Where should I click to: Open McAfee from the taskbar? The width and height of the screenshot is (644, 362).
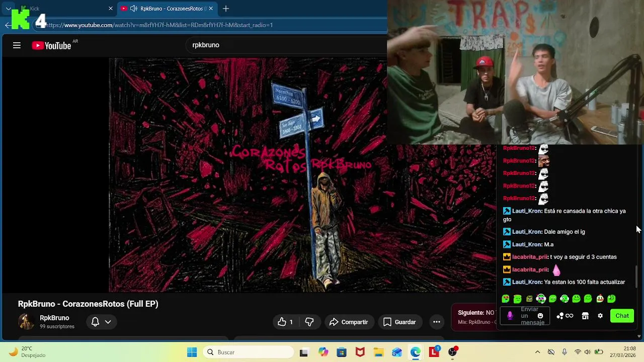coord(360,352)
